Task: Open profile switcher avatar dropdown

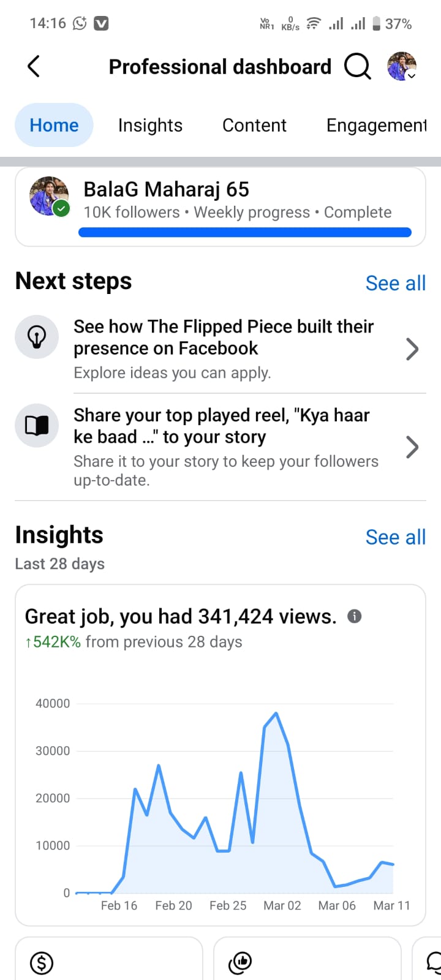Action: click(x=402, y=66)
